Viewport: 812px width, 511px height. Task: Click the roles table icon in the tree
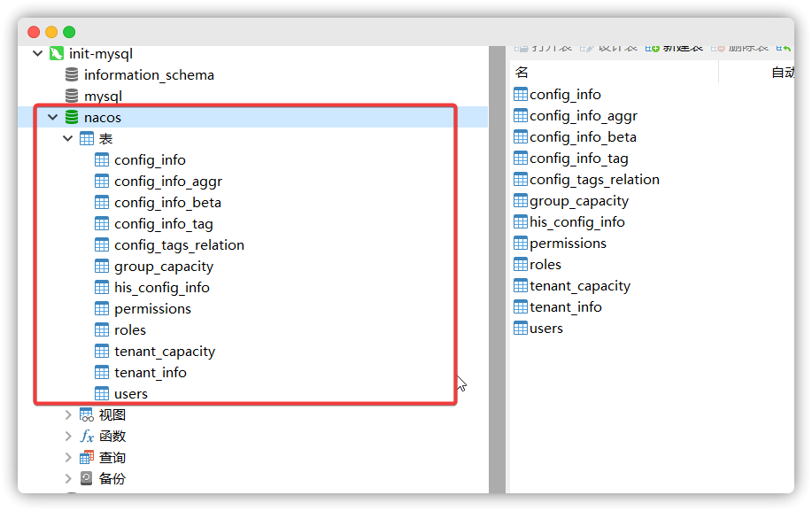point(102,329)
